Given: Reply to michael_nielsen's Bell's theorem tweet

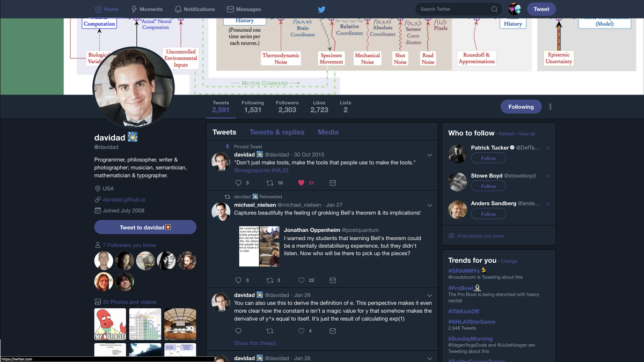Looking at the screenshot, I should click(238, 280).
